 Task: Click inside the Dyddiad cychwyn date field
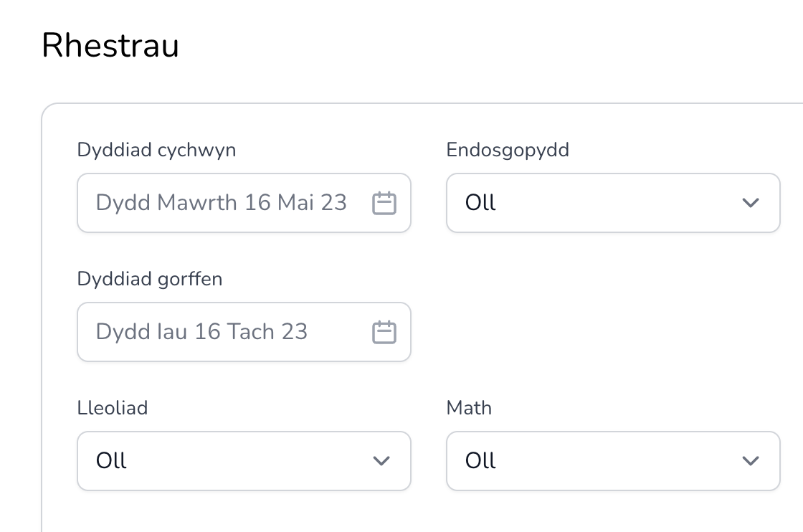215,203
